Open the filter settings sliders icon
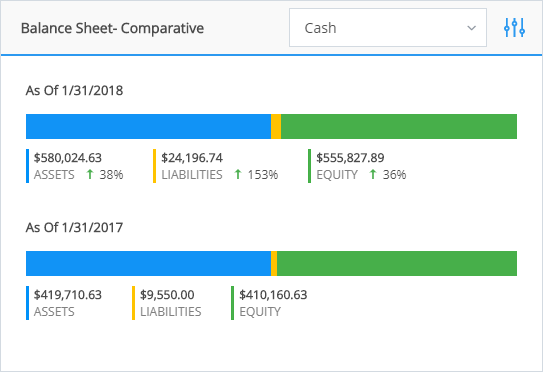This screenshot has width=543, height=372. 514,27
